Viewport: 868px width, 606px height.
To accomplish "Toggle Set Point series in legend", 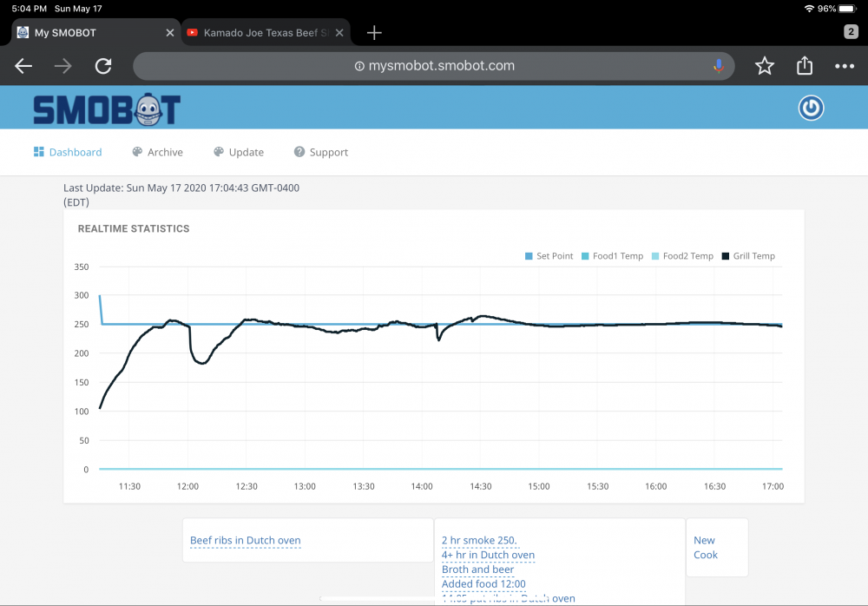I will click(x=549, y=256).
